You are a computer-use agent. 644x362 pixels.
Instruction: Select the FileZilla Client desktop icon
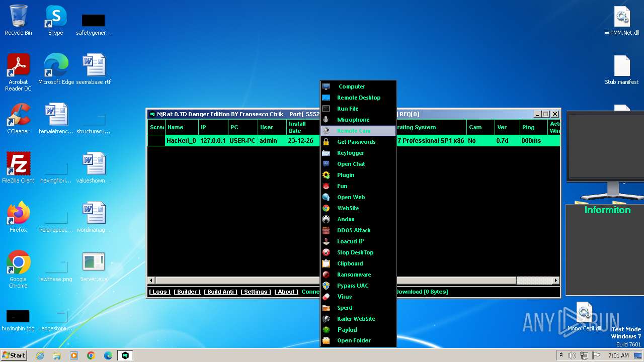coord(18,168)
